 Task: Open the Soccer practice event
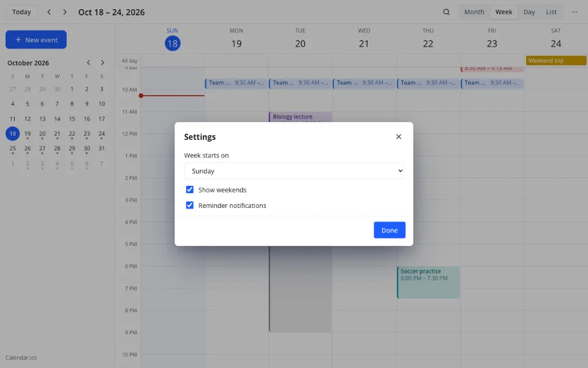click(x=428, y=282)
